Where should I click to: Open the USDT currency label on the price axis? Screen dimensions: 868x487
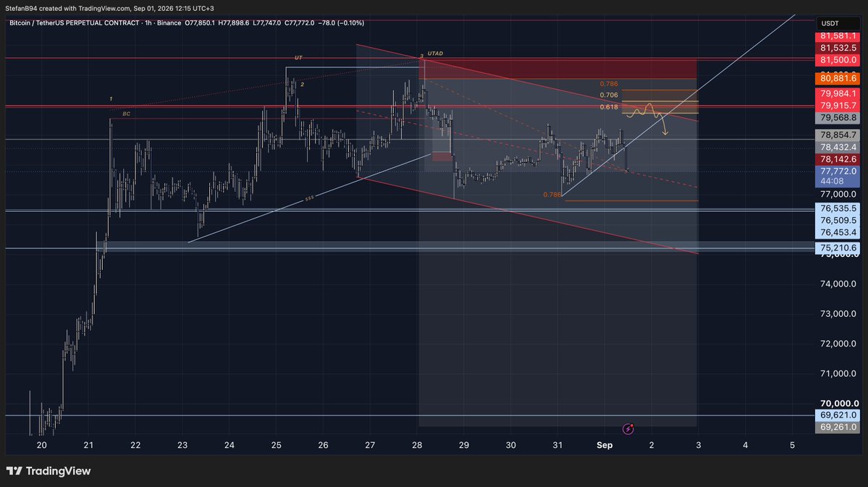838,23
